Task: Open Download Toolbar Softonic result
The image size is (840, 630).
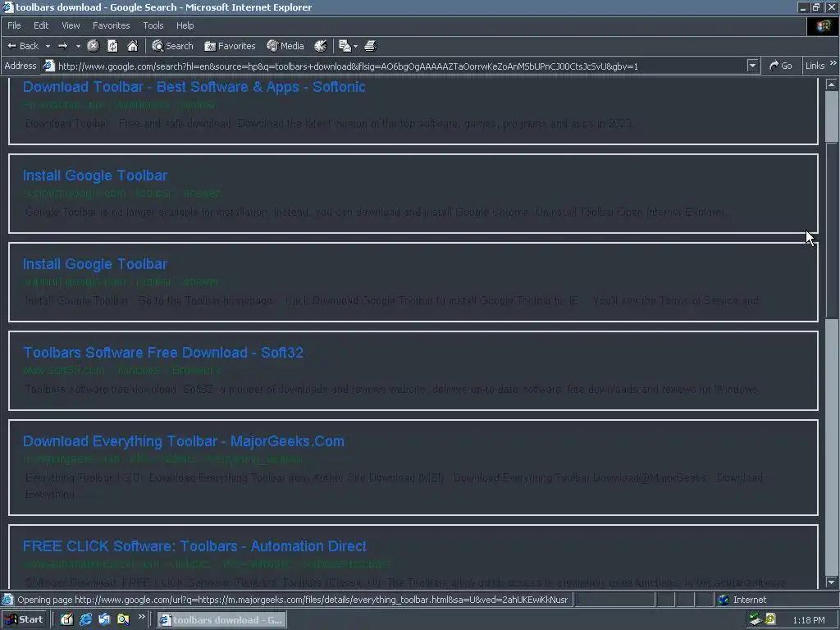Action: [194, 87]
